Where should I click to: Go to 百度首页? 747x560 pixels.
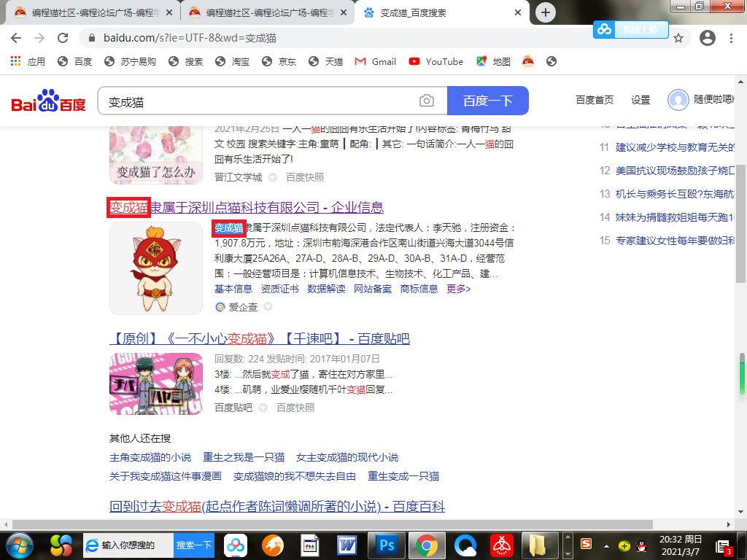(595, 99)
